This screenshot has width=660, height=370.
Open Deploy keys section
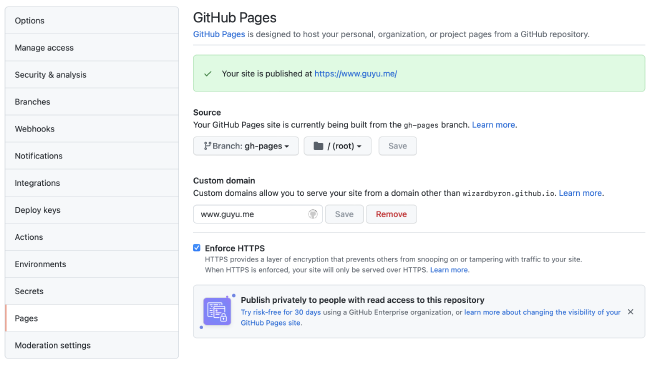[92, 210]
